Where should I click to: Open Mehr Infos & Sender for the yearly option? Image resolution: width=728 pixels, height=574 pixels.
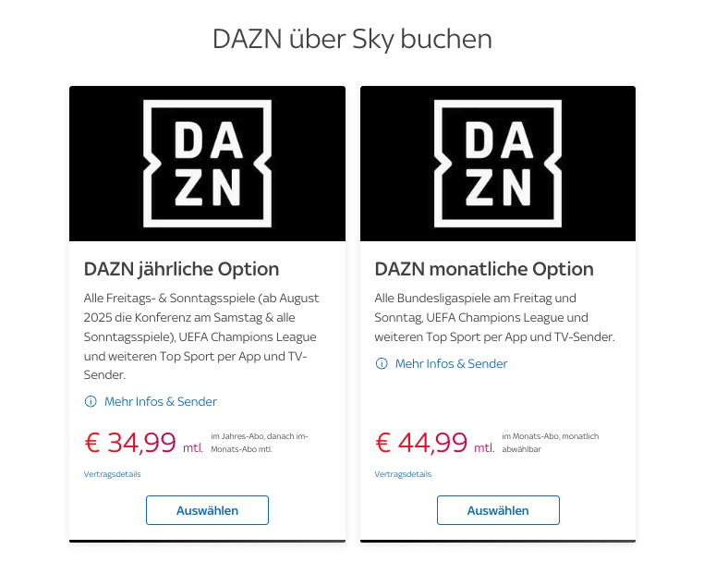(161, 401)
